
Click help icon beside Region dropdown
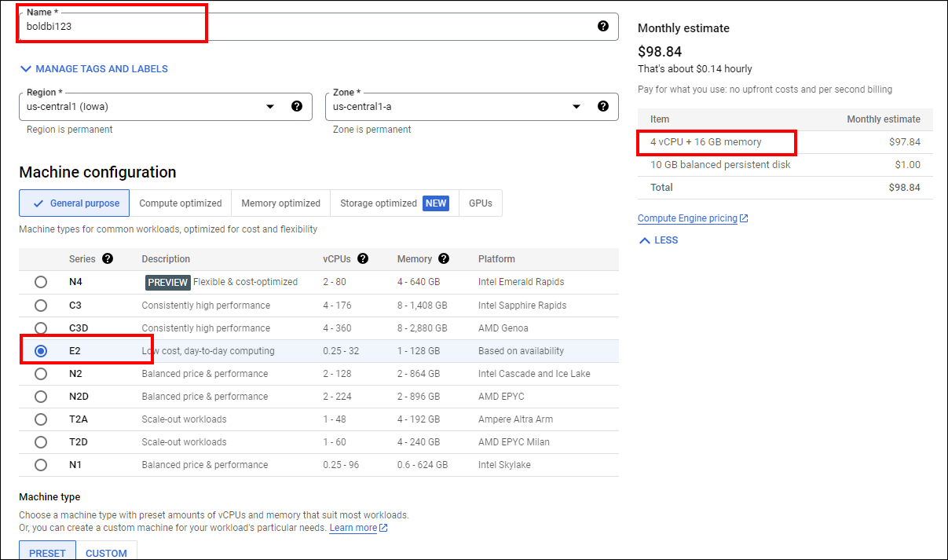coord(296,106)
